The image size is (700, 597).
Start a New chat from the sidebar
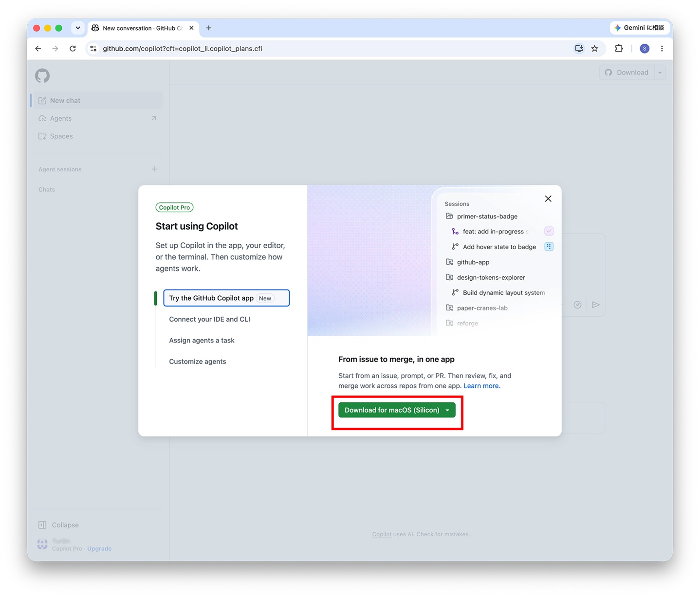[x=97, y=101]
